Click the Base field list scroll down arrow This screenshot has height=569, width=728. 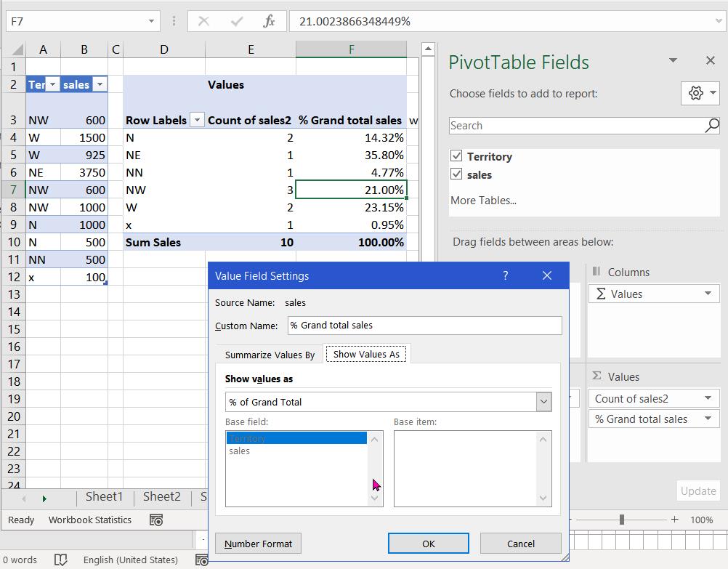pos(375,499)
